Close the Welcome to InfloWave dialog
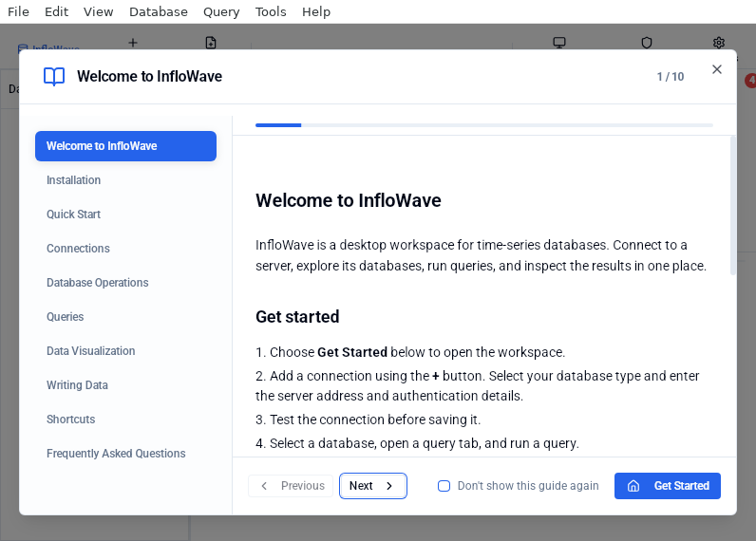 coord(717,69)
